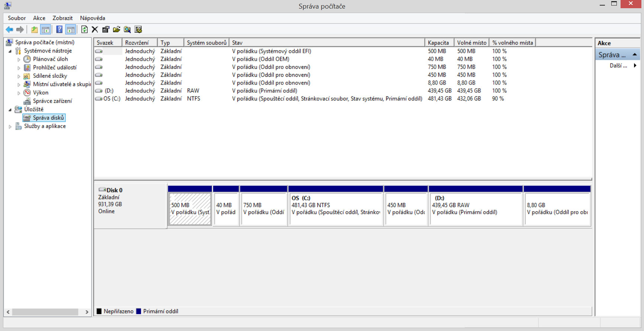The width and height of the screenshot is (644, 331).
Task: Click the view settings icon at the toolbar's end
Action: coord(138,29)
